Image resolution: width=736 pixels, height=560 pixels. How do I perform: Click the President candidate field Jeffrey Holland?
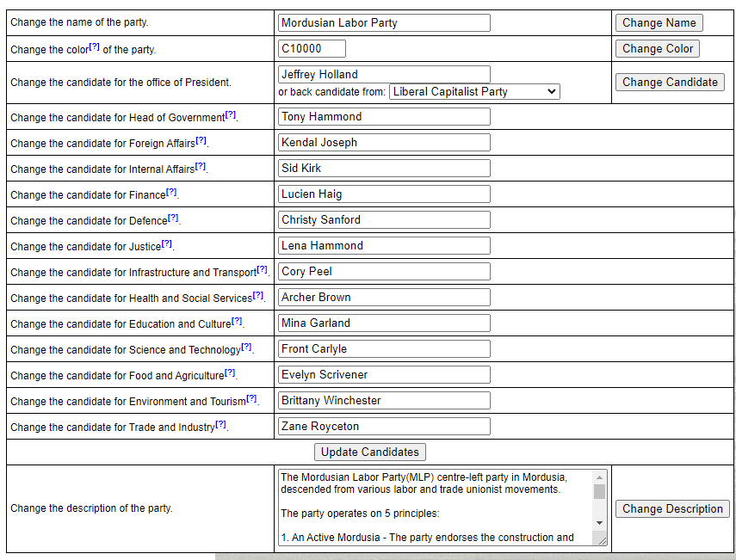(x=384, y=75)
